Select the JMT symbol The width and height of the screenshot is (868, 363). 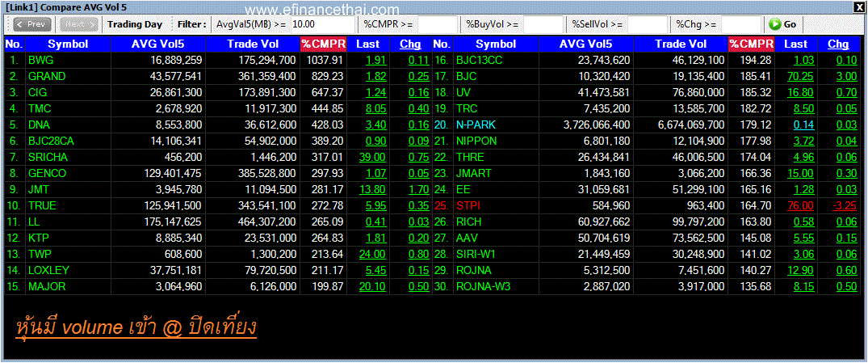coord(38,189)
